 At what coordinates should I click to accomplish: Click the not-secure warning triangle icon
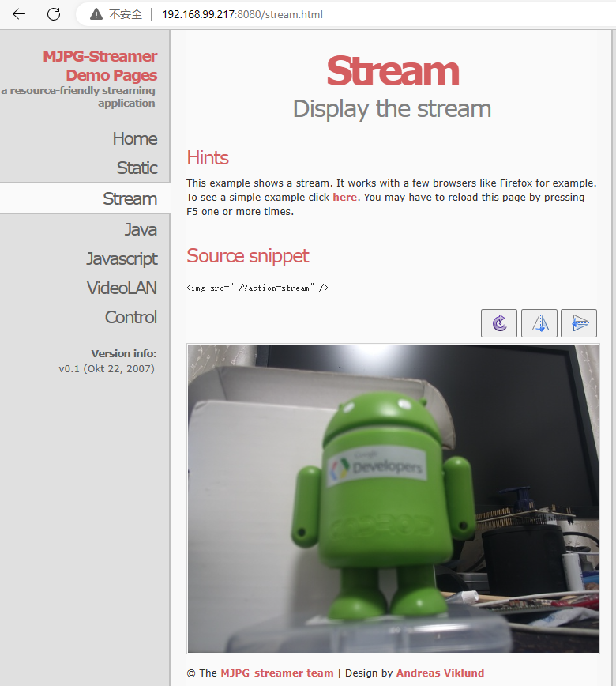tap(96, 14)
